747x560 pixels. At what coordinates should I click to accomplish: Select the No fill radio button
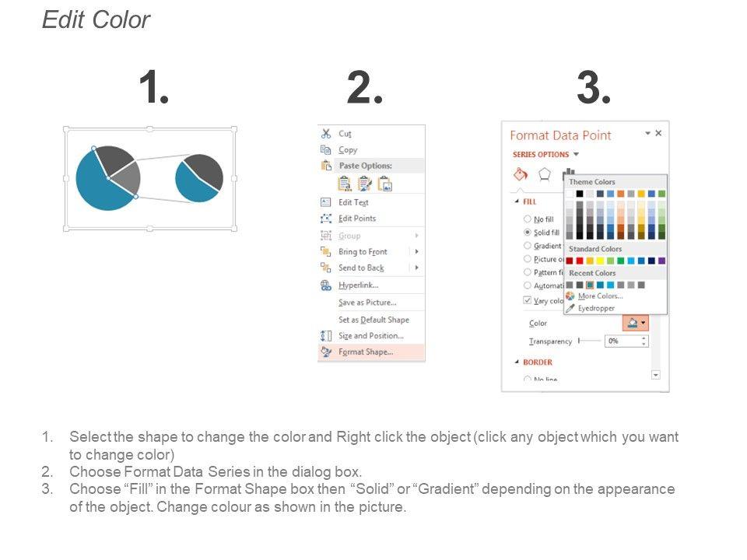528,219
